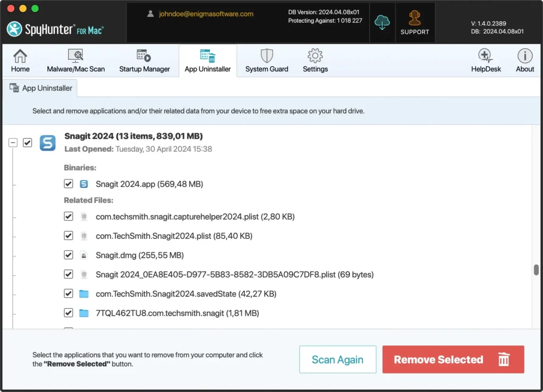Click the com.TechSmith.Snagit2024.plist file icon

click(x=84, y=236)
